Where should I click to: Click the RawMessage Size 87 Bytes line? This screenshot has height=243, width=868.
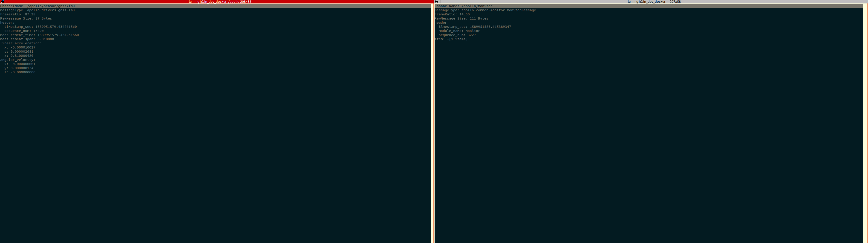click(x=26, y=19)
